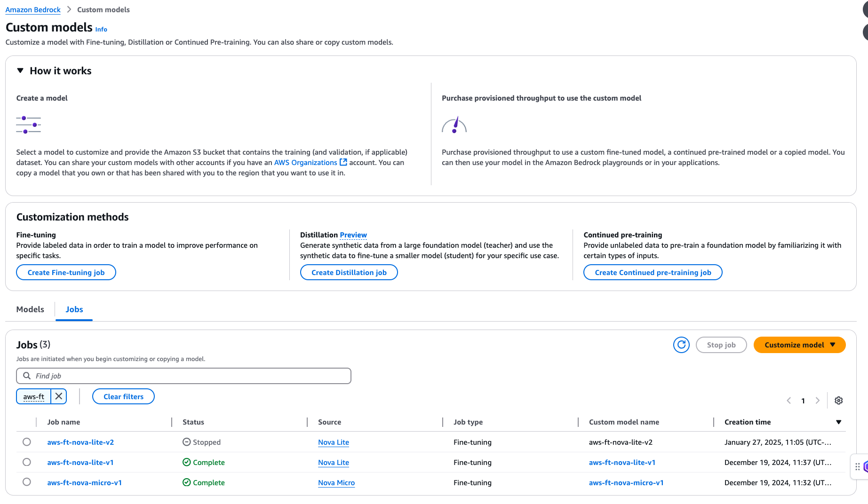Image resolution: width=868 pixels, height=504 pixels.
Task: Click the Job type column header
Action: pos(468,422)
